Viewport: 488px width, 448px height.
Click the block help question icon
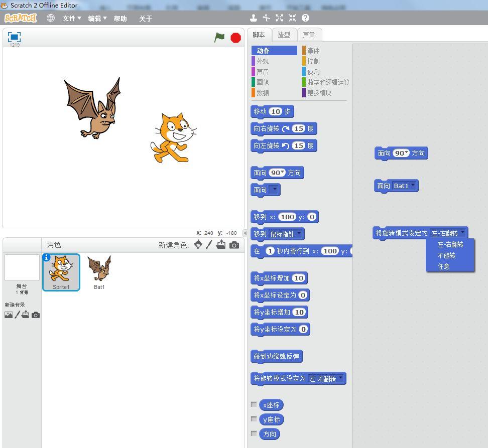click(306, 18)
